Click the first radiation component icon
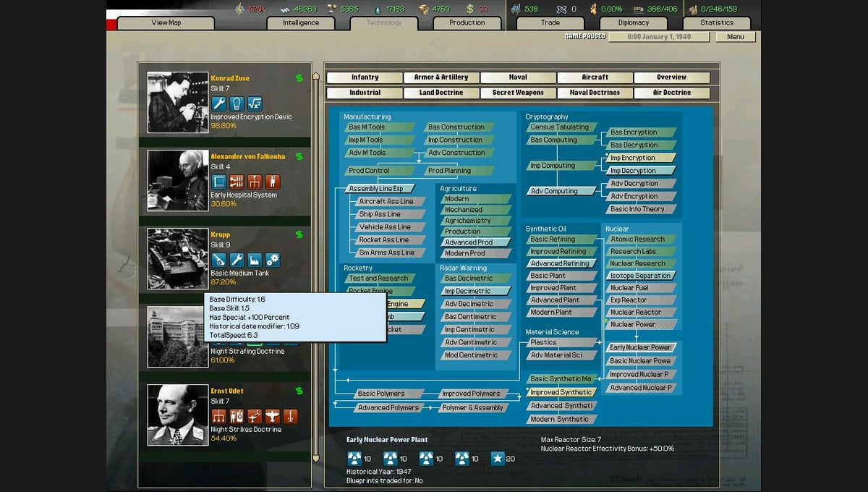Screen dimensions: 868x492 [354, 458]
